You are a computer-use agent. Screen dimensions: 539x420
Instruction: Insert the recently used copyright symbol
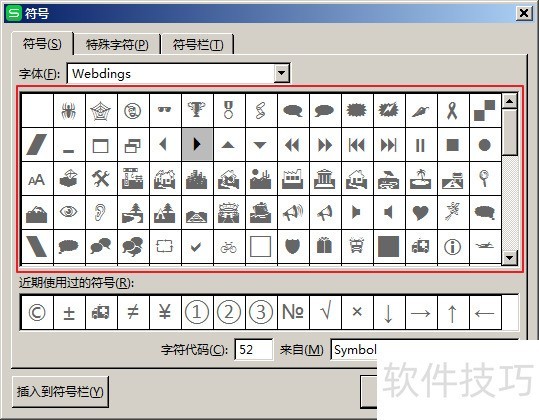(x=37, y=312)
